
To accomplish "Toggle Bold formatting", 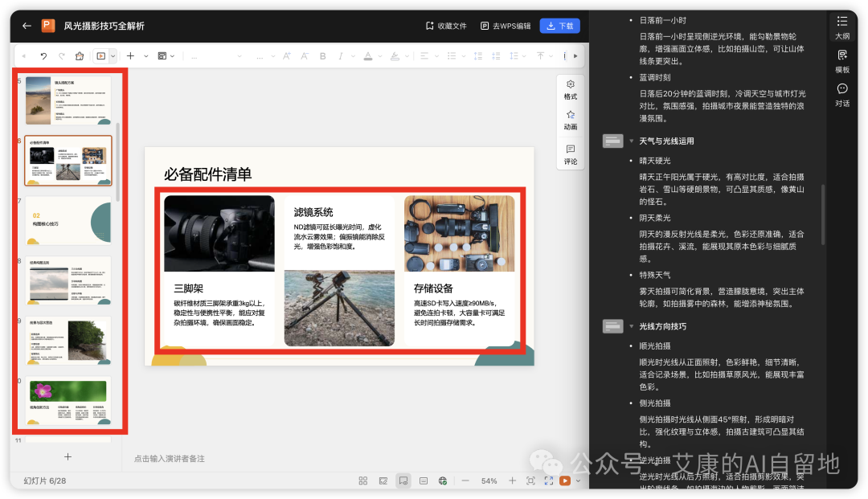I will pos(322,55).
